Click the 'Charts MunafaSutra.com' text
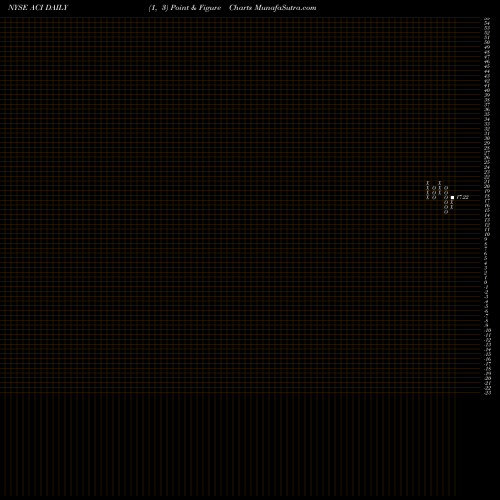The width and height of the screenshot is (500, 500). tap(273, 8)
